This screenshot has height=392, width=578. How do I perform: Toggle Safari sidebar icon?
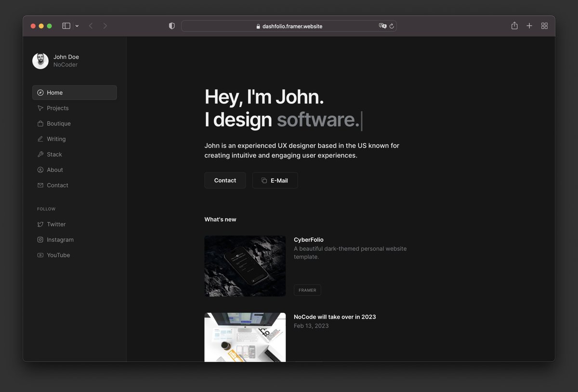pyautogui.click(x=66, y=26)
